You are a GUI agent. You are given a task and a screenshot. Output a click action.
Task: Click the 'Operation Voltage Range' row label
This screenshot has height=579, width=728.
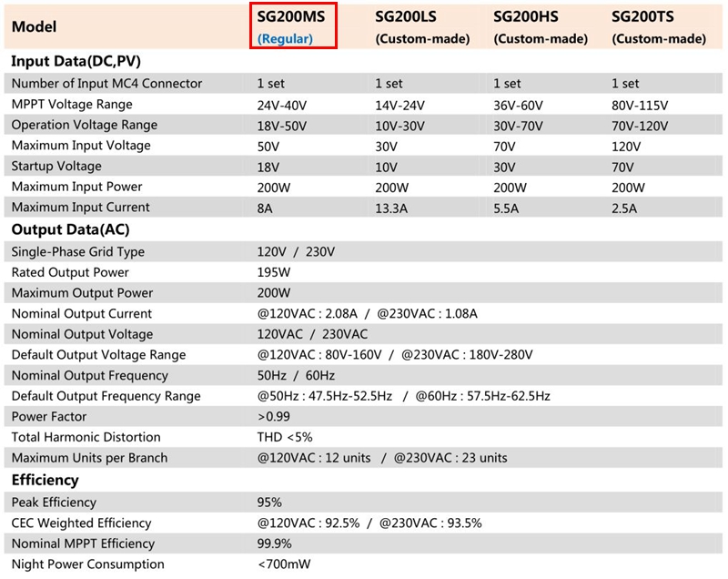click(85, 125)
